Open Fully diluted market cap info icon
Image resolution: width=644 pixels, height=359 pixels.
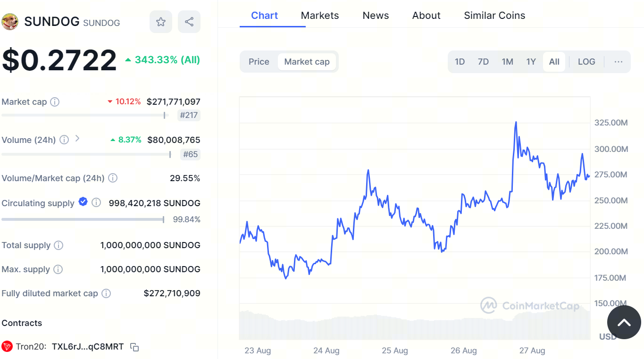pos(106,293)
